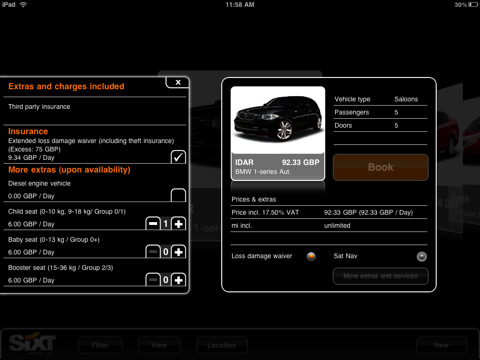480x360 pixels.
Task: Toggle the Loss damage waiver radio
Action: [311, 256]
